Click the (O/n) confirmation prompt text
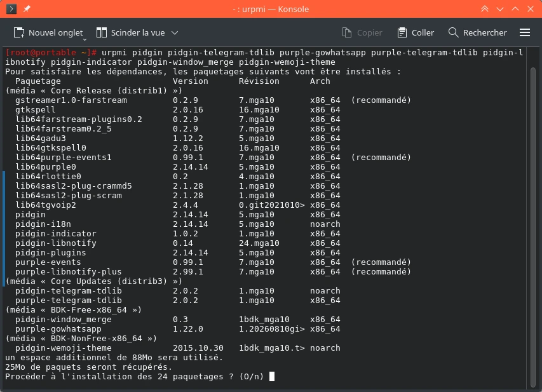Screen dimensions: 542x392 pyautogui.click(x=251, y=377)
